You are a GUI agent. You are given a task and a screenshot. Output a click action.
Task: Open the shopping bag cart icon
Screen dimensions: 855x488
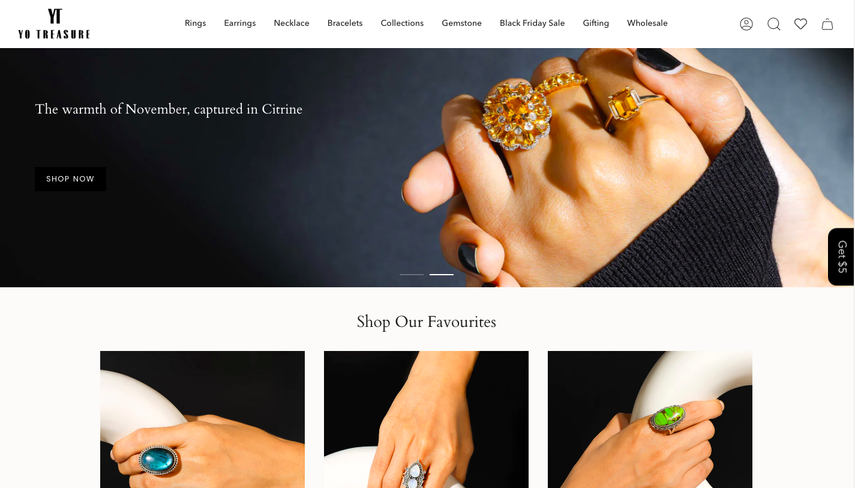pos(827,24)
